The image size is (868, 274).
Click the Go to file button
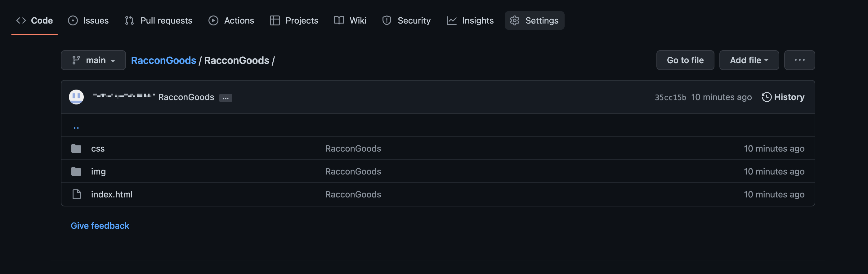(x=685, y=60)
